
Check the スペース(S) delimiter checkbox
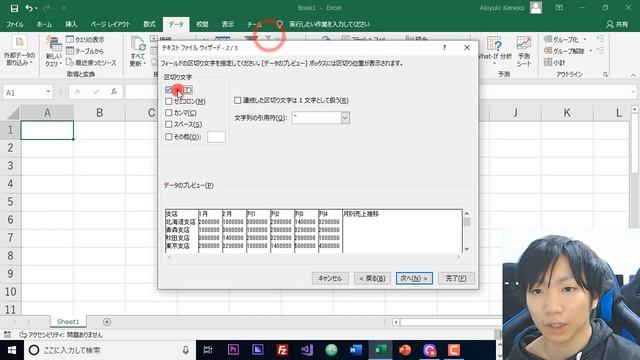(x=169, y=124)
